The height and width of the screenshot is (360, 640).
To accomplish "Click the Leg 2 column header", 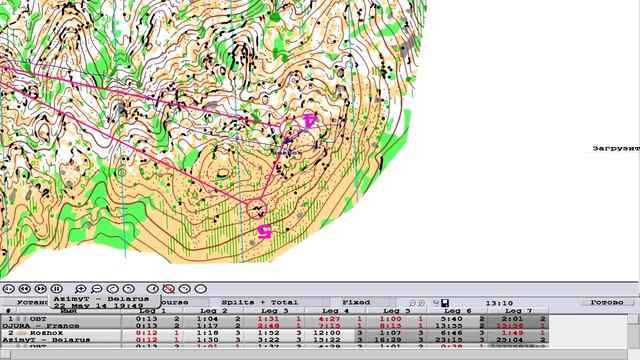I will tap(213, 311).
